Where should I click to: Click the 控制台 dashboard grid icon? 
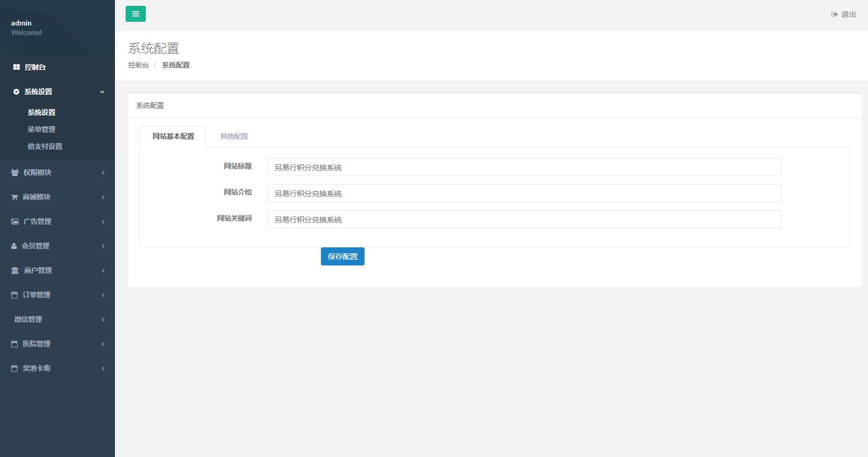point(16,67)
